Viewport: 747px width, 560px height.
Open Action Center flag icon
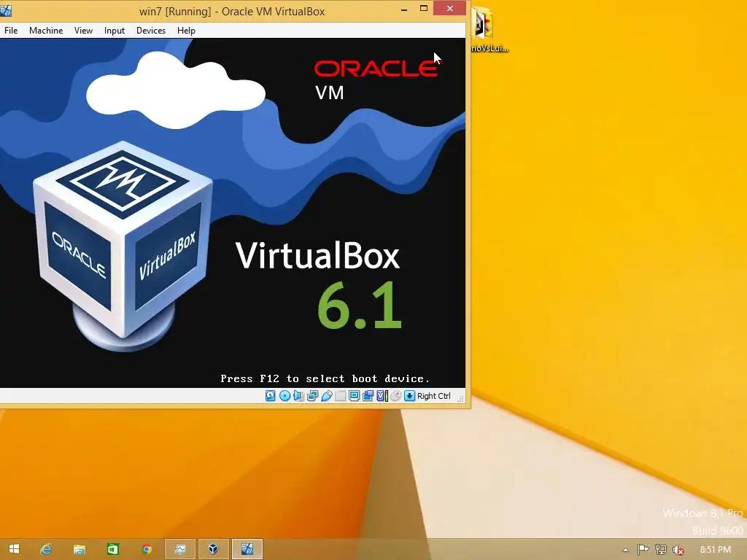(x=643, y=550)
